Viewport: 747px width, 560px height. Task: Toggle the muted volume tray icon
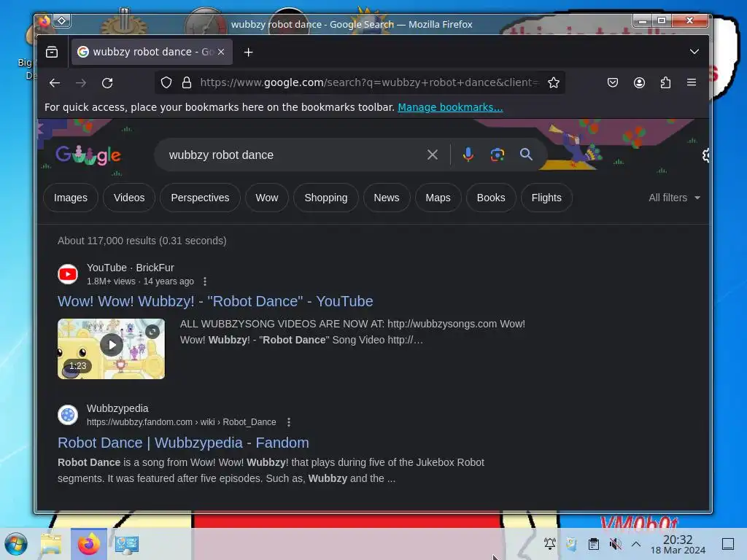pos(615,544)
